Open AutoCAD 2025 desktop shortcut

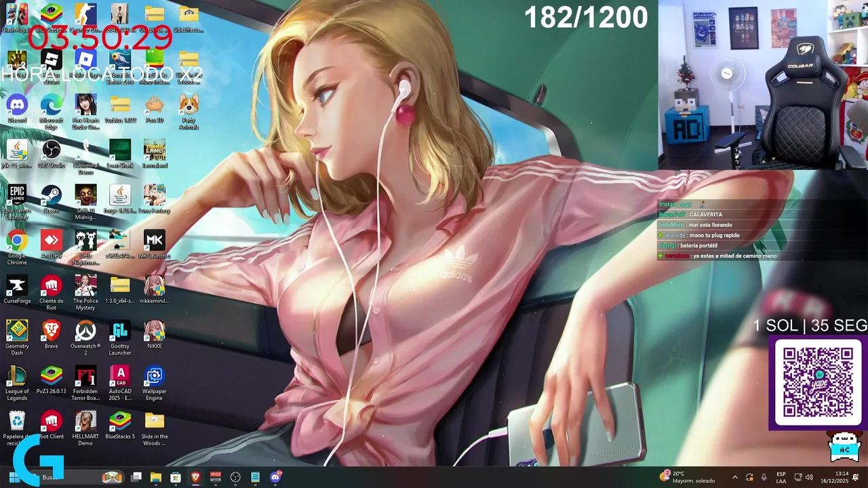tap(120, 384)
